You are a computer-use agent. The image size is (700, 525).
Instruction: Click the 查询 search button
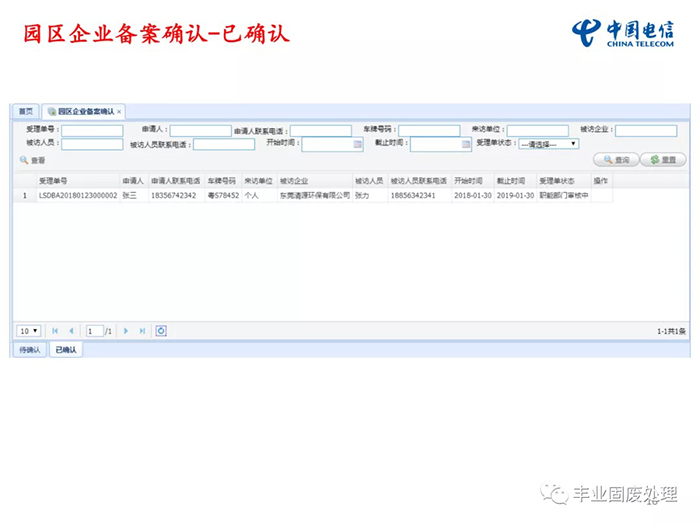[x=615, y=160]
